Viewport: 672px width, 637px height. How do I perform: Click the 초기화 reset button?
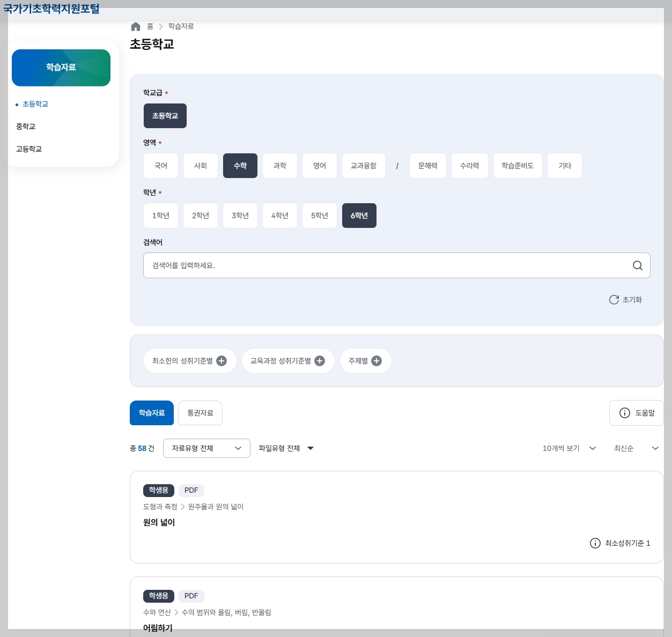pyautogui.click(x=625, y=300)
